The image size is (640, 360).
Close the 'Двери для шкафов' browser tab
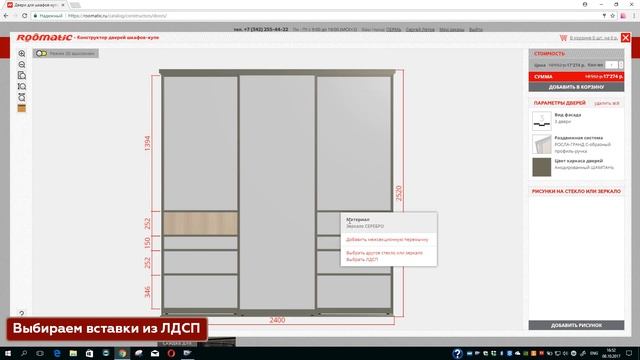63,5
